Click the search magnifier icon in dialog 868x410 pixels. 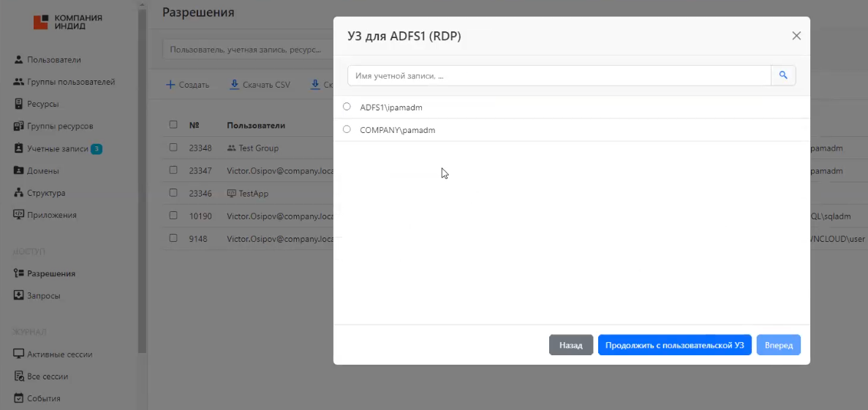point(783,75)
